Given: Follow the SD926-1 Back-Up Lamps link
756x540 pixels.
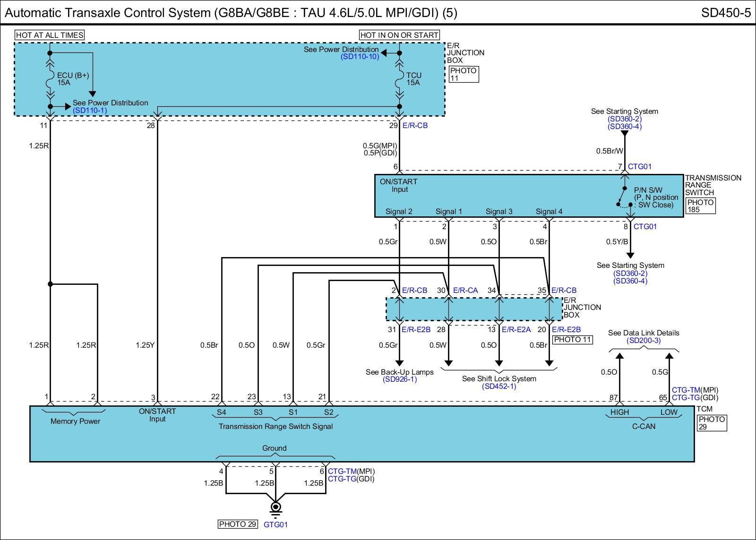Looking at the screenshot, I should coord(400,379).
